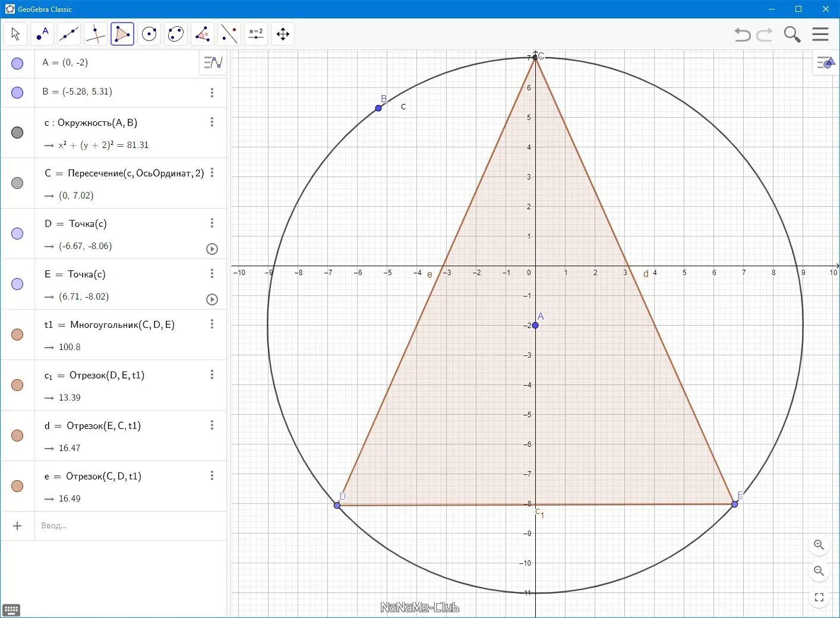Play animation for point D
840x618 pixels.
pyautogui.click(x=212, y=249)
